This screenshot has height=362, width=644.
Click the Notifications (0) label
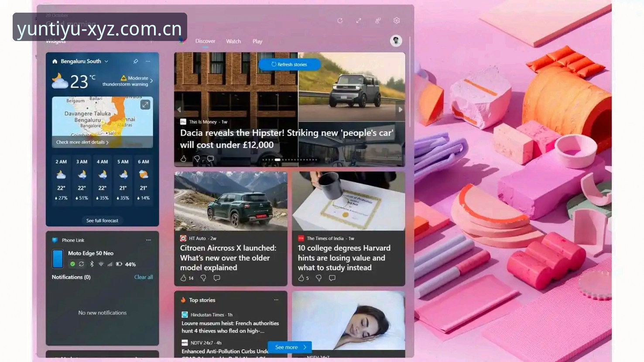click(x=71, y=277)
